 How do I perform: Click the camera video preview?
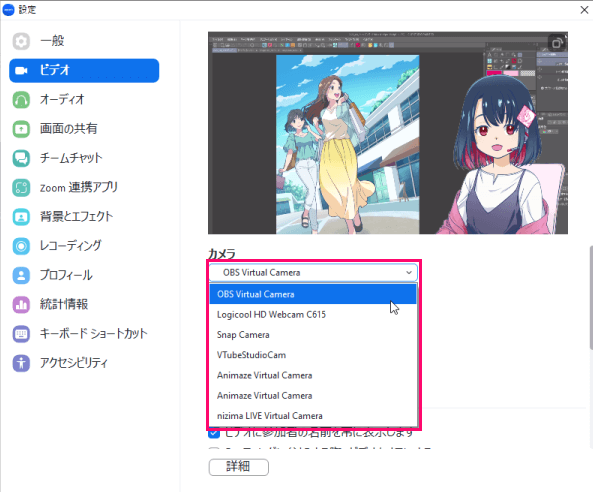coord(388,133)
